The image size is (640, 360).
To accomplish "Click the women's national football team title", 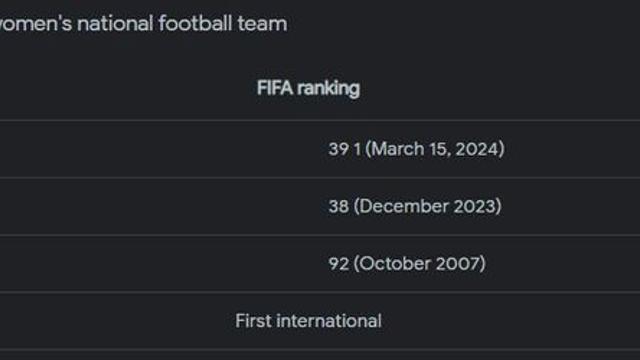I will pyautogui.click(x=143, y=23).
